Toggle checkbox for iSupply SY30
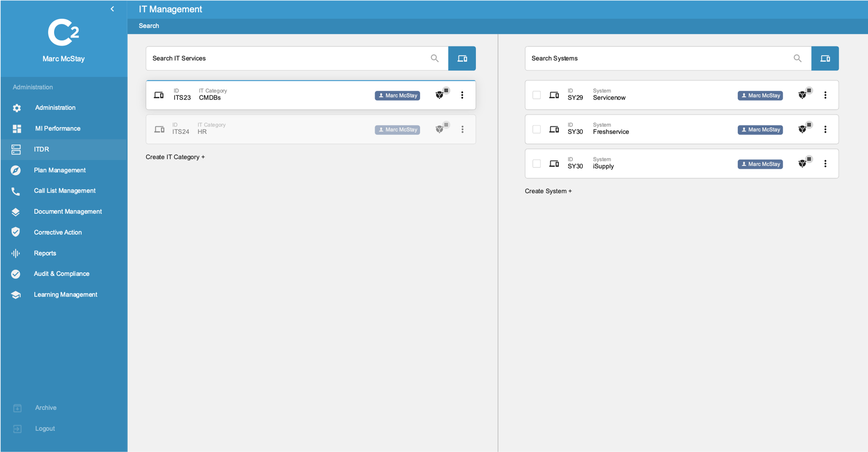 536,164
